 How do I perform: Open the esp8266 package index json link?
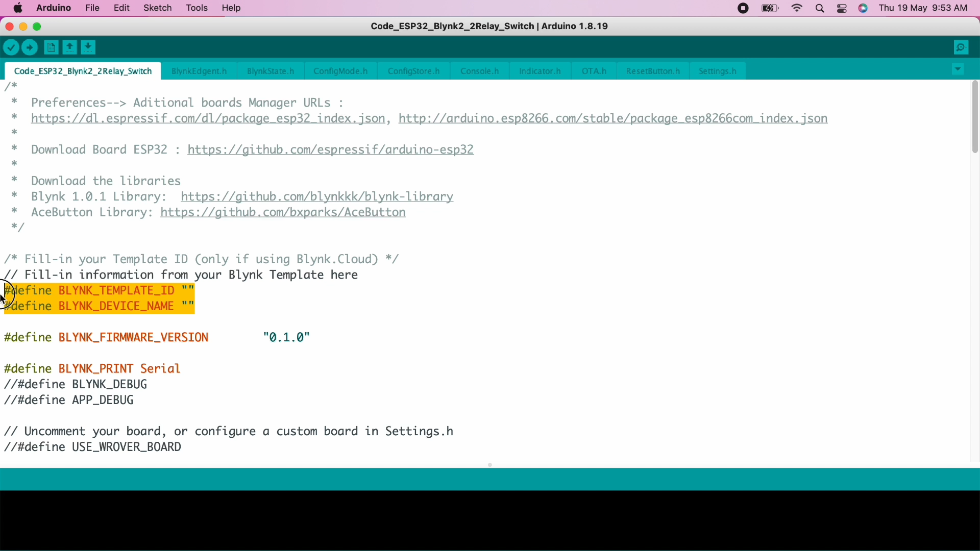pyautogui.click(x=614, y=119)
